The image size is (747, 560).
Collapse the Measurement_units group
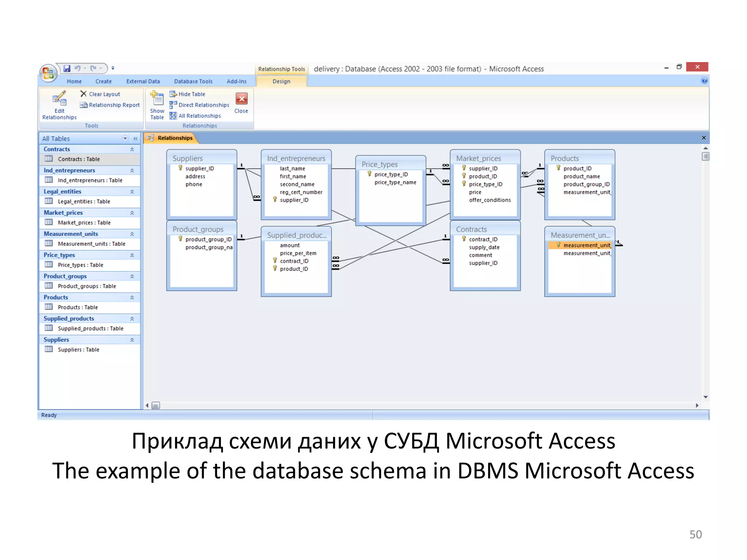(132, 234)
